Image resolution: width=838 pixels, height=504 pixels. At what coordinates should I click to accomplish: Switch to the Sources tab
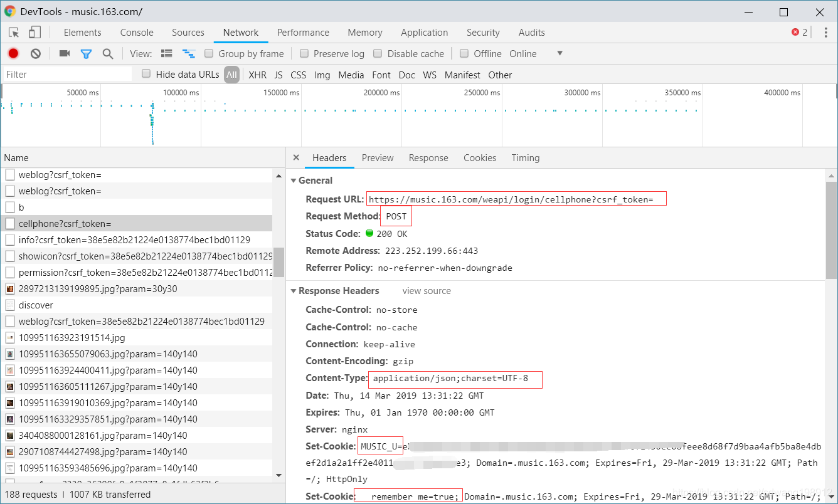(188, 33)
